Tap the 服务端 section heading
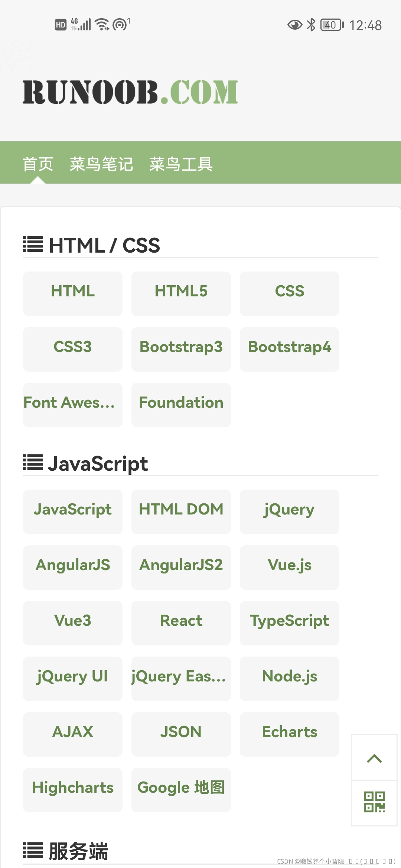401x868 pixels. 78,851
